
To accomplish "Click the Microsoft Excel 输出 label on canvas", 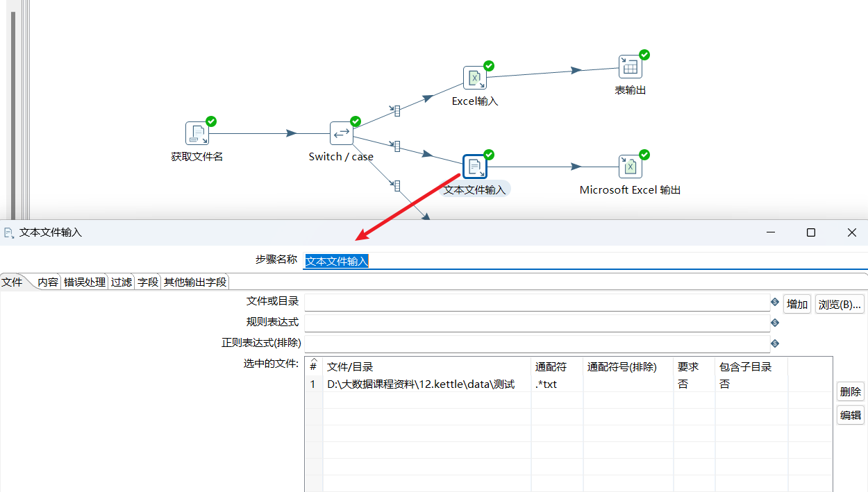I will [x=631, y=190].
